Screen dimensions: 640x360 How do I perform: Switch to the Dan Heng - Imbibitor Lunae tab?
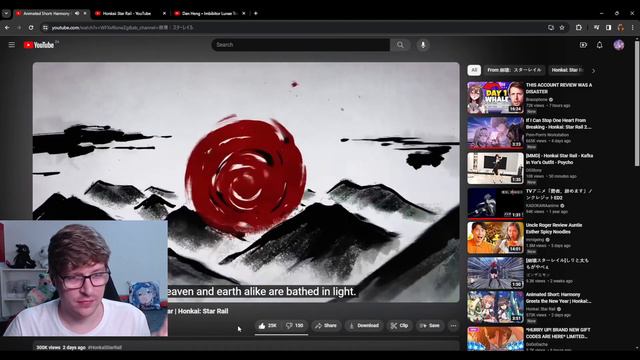[206, 13]
